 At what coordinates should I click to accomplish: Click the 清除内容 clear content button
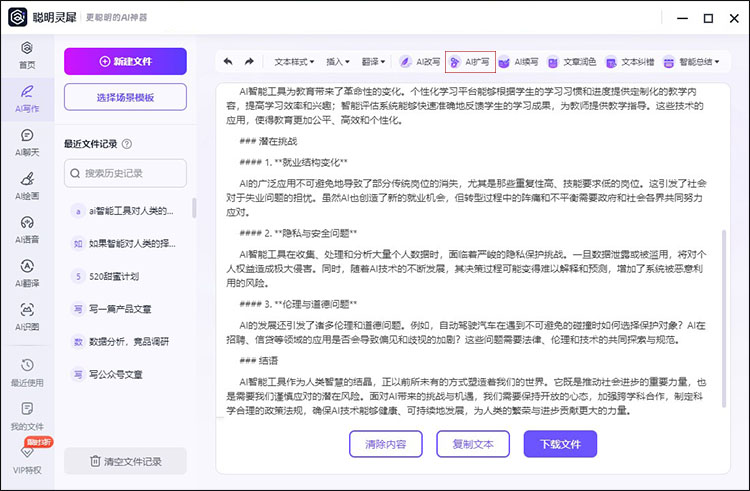386,444
